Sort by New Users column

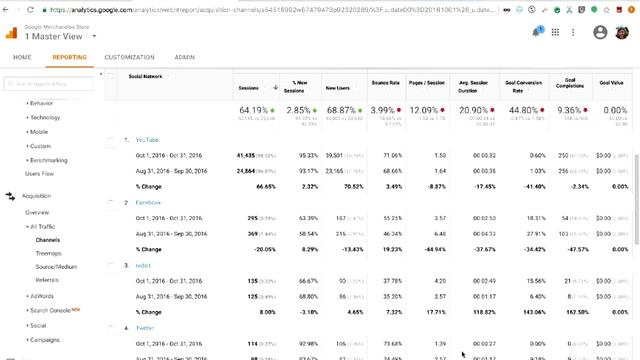pyautogui.click(x=338, y=88)
